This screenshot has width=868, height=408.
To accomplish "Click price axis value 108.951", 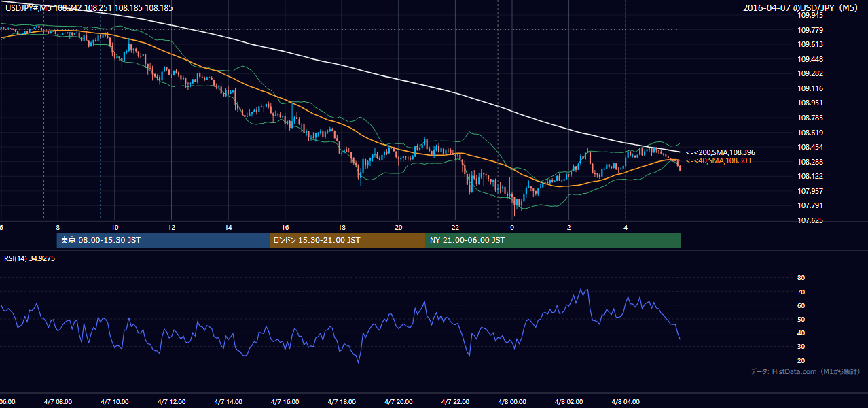I will point(810,103).
